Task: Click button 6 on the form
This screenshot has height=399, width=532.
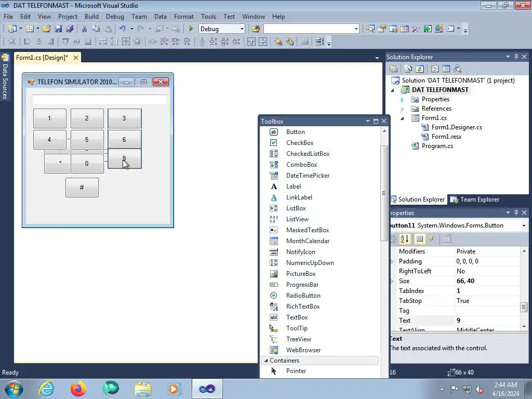Action: (124, 139)
